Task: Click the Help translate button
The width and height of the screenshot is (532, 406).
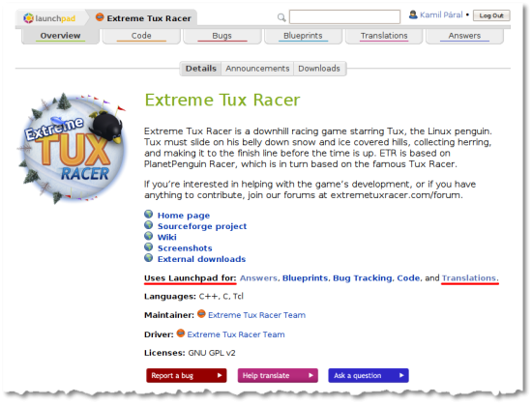Action: (x=278, y=375)
